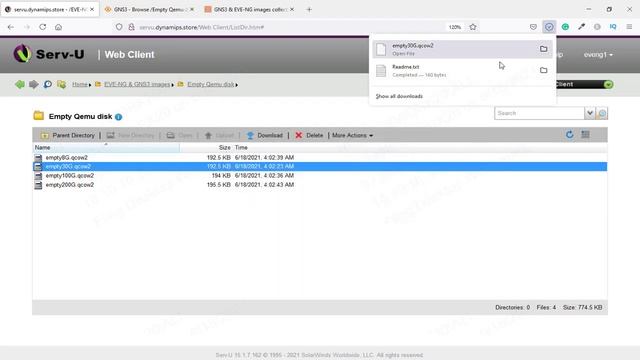640x360 pixels.
Task: Click the shield icon in address bar
Action: pyautogui.click(x=119, y=27)
